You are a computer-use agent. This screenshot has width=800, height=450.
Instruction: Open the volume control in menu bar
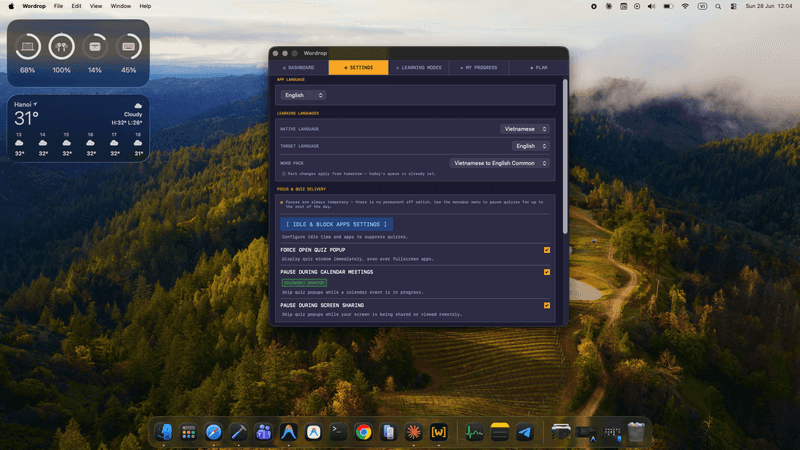[651, 6]
